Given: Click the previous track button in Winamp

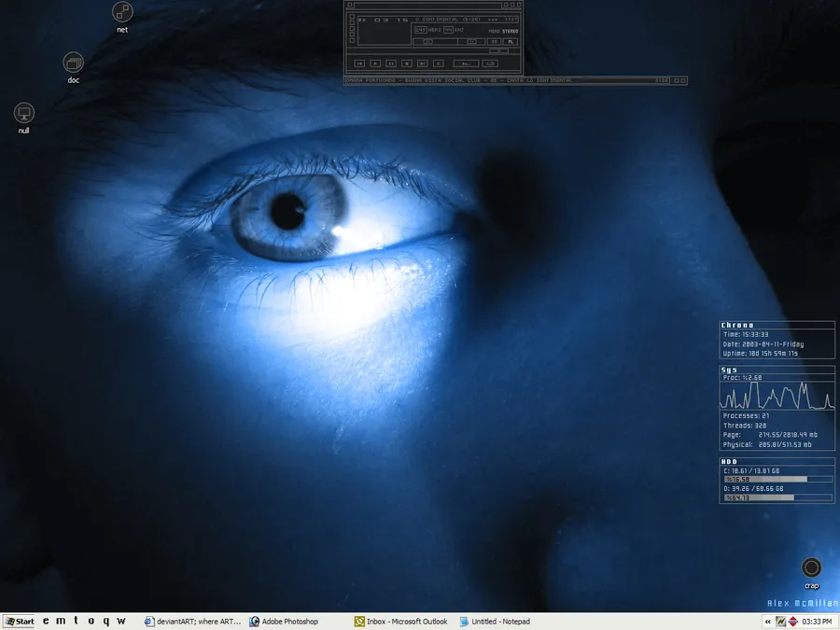Looking at the screenshot, I should [359, 63].
